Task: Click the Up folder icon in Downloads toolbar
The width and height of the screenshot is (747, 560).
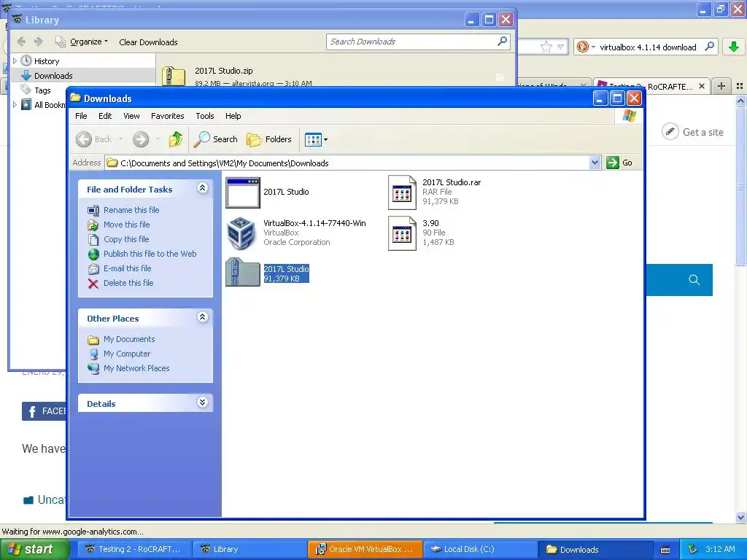Action: pos(175,139)
